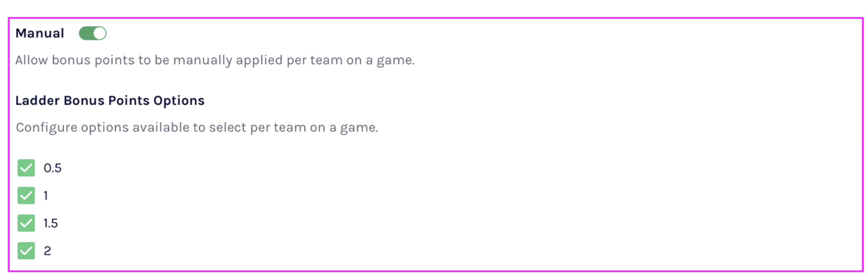The height and width of the screenshot is (274, 868).
Task: Click the green checkmark icon beside 1.5
Action: (26, 223)
